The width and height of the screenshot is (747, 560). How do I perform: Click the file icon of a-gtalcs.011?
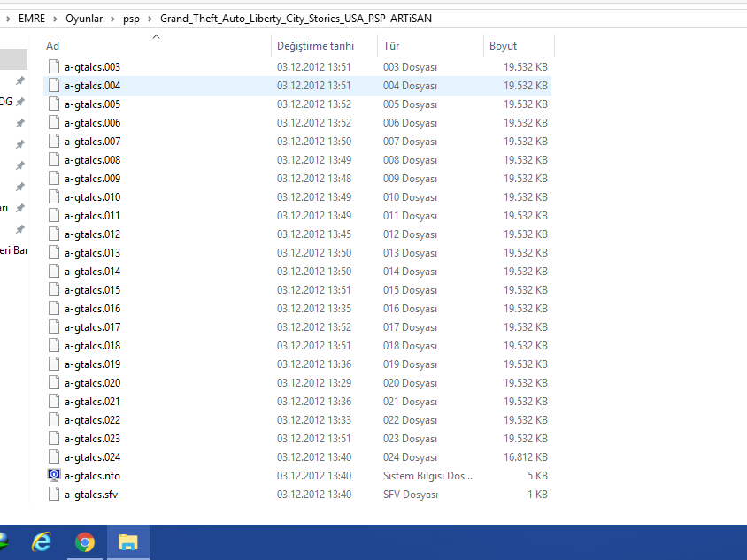tap(54, 216)
